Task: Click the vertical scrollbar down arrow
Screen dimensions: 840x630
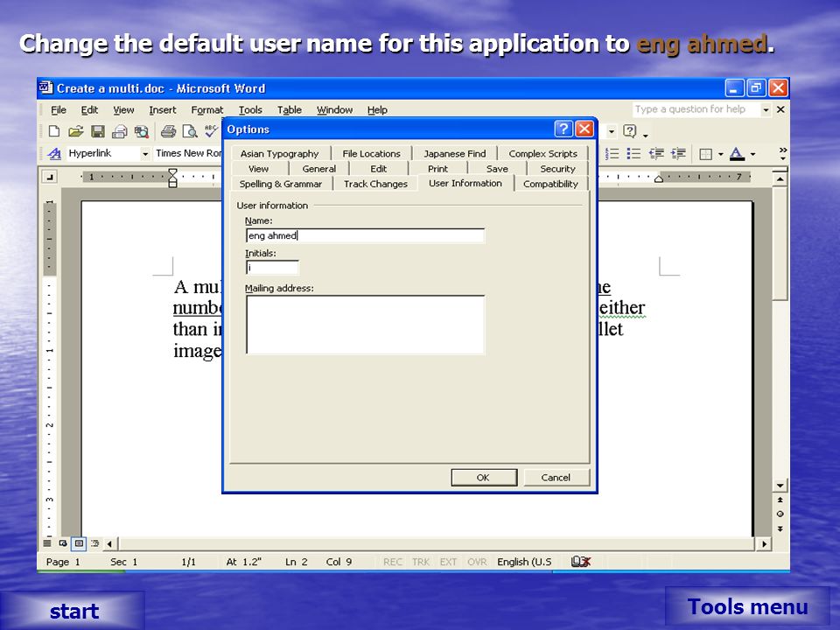Action: [x=780, y=485]
